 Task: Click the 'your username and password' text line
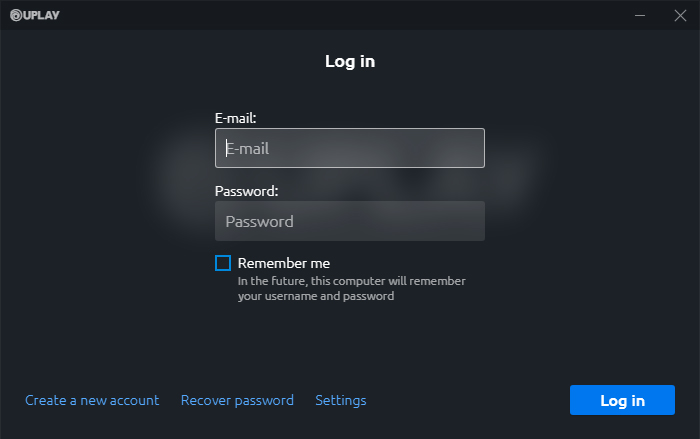[x=315, y=296]
